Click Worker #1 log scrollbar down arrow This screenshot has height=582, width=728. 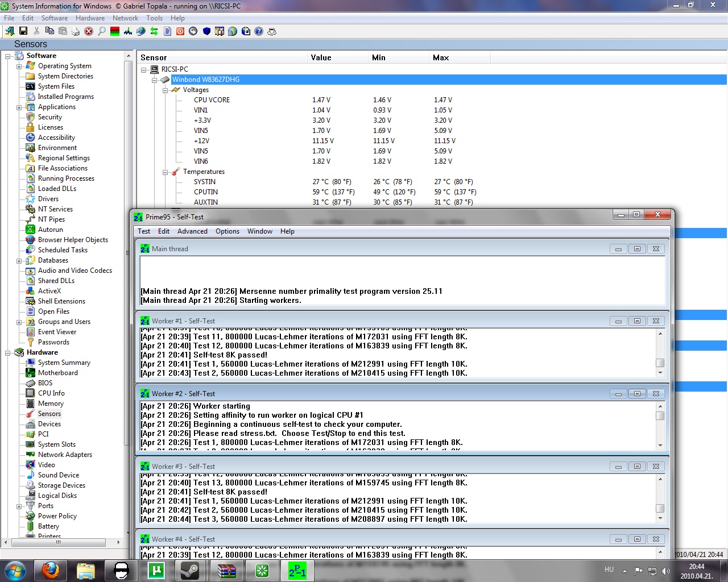(x=660, y=373)
